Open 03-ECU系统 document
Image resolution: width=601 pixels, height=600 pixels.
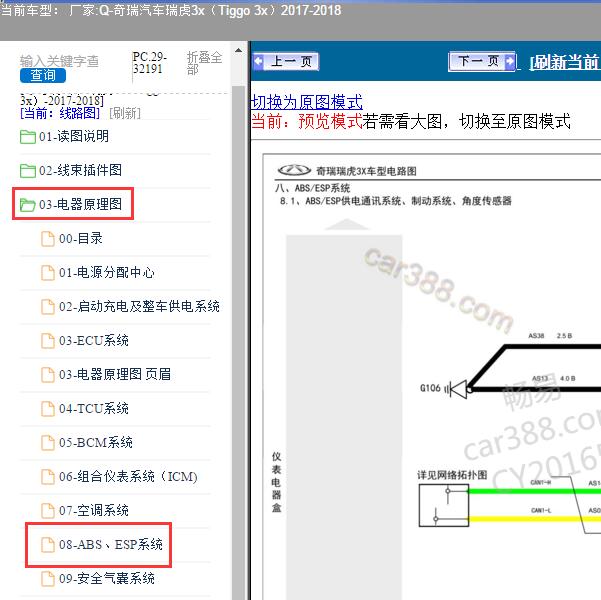(x=94, y=340)
